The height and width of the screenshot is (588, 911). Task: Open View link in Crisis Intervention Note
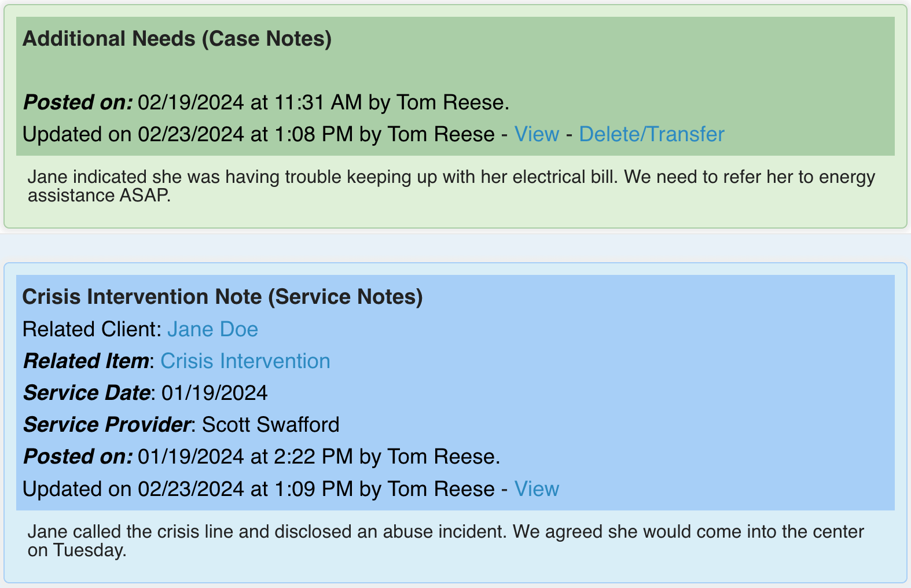pos(537,489)
